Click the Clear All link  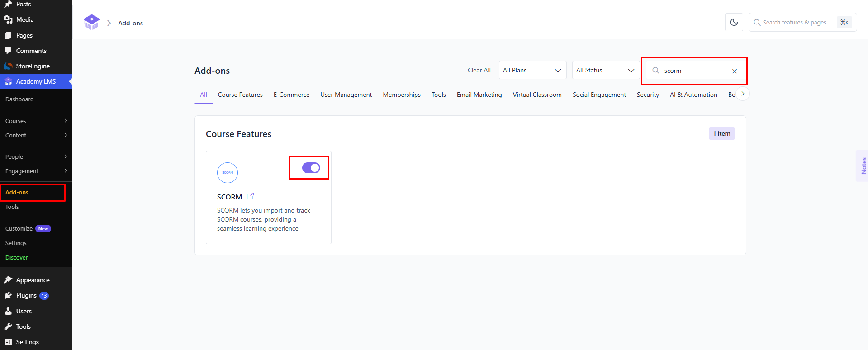pos(479,70)
